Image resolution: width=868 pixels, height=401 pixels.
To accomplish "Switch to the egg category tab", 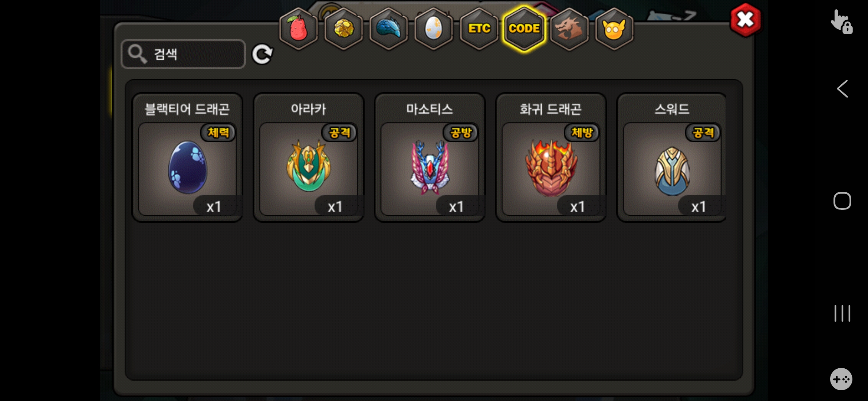I will [434, 29].
